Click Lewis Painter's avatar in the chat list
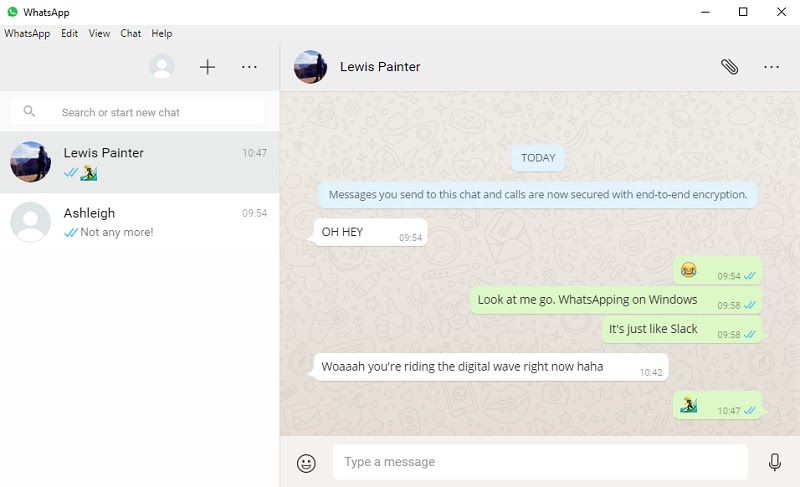800x487 pixels. pyautogui.click(x=31, y=162)
